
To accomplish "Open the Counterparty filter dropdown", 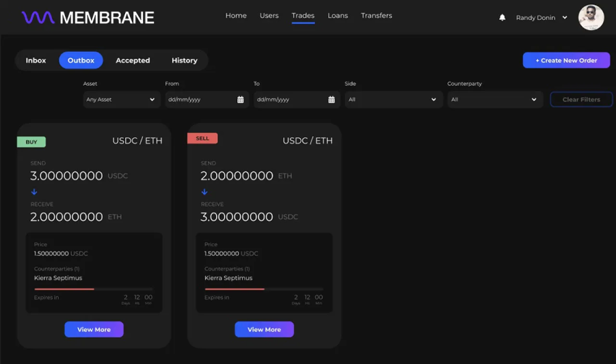I will pos(494,100).
